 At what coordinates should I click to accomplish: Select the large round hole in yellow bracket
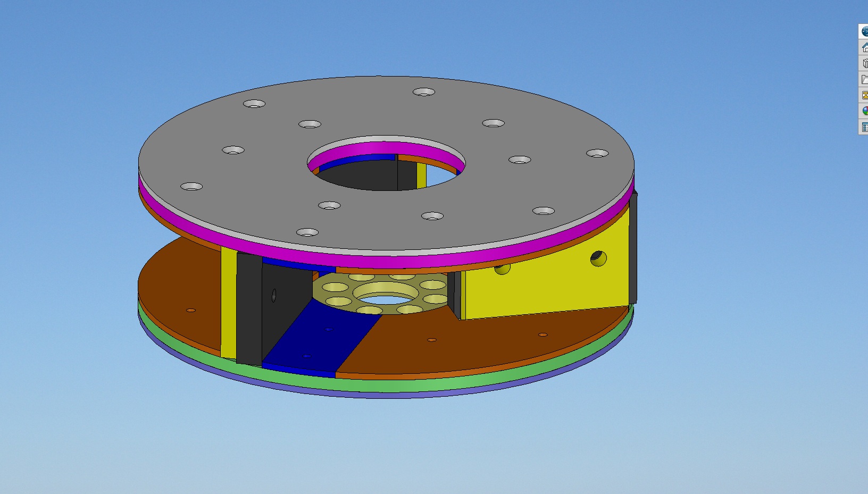click(598, 258)
